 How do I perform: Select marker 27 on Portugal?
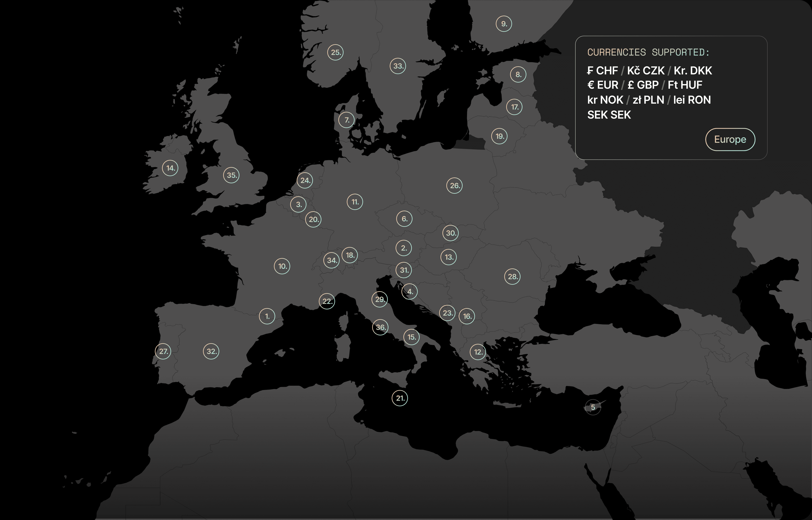click(x=164, y=351)
